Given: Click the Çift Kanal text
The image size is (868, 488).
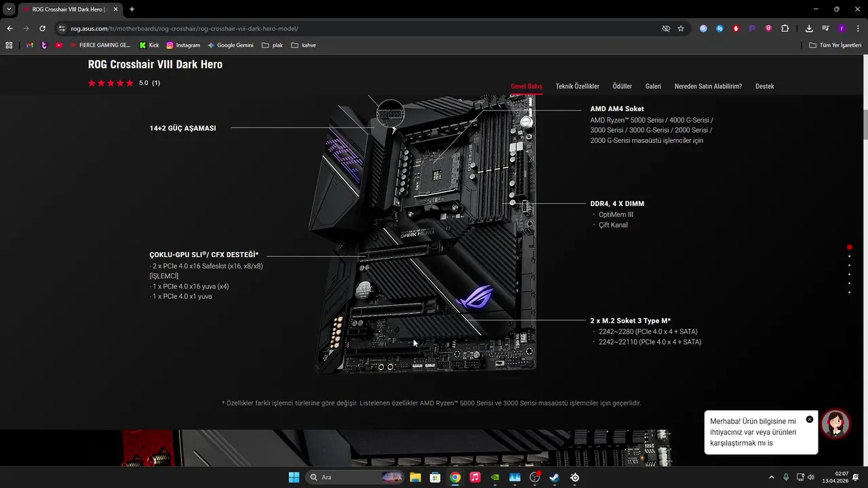Looking at the screenshot, I should pyautogui.click(x=613, y=224).
